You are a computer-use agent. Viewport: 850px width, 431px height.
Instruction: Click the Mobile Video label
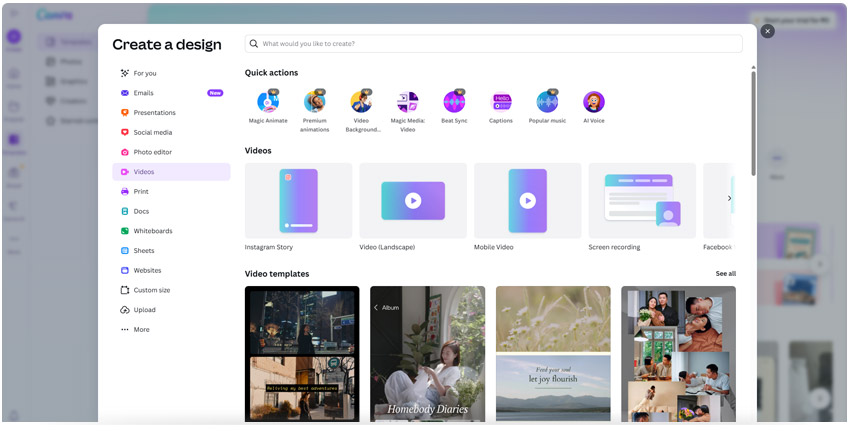(x=494, y=247)
